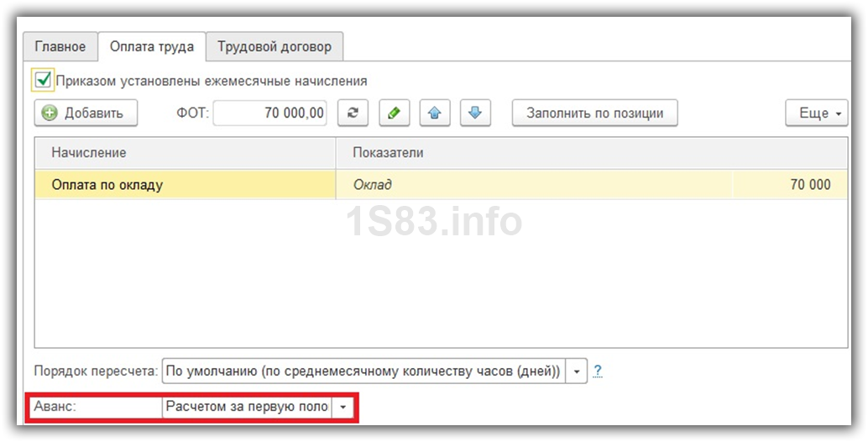This screenshot has width=868, height=442.
Task: Click into the ФОТ amount field
Action: [x=269, y=113]
